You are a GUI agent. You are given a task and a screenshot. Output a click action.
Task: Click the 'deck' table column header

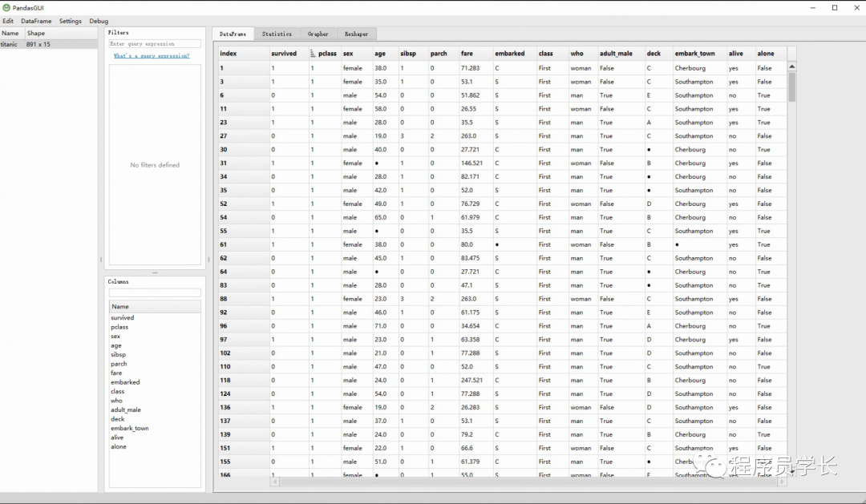[x=658, y=54]
